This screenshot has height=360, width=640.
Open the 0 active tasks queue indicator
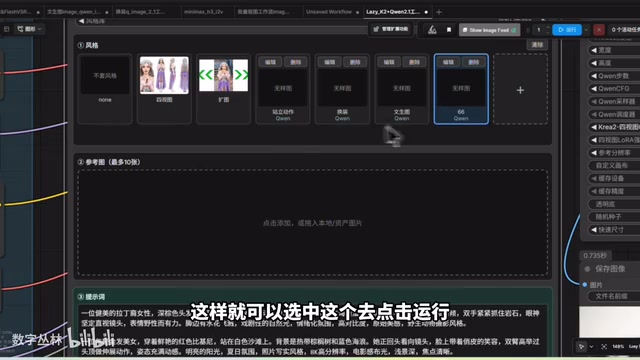click(x=625, y=30)
